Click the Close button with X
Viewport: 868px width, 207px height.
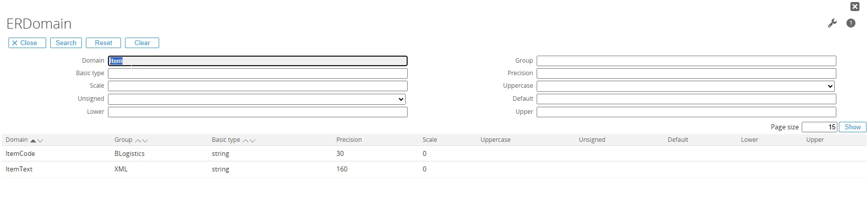tap(27, 43)
